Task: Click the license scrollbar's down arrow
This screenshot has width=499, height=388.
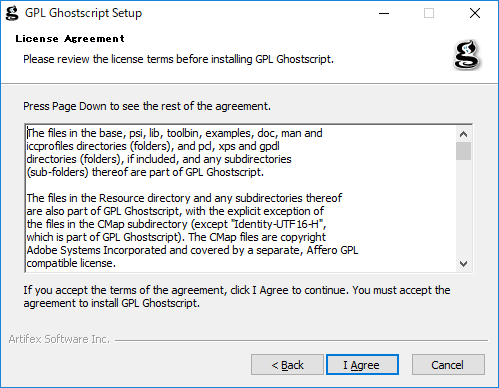Action: [x=463, y=264]
